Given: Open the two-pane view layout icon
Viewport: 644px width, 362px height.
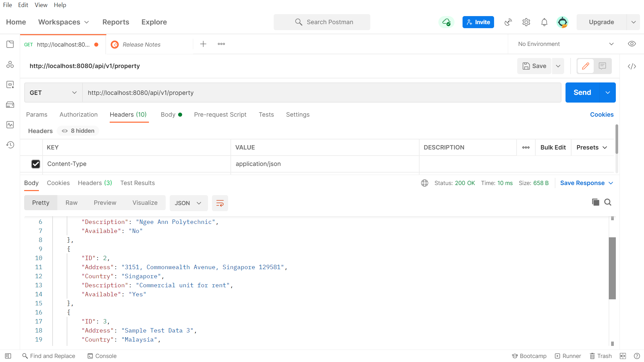Looking at the screenshot, I should 623,356.
